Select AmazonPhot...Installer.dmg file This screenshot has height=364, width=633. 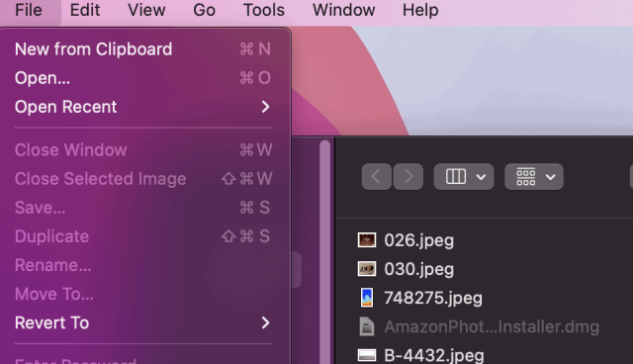click(x=492, y=326)
